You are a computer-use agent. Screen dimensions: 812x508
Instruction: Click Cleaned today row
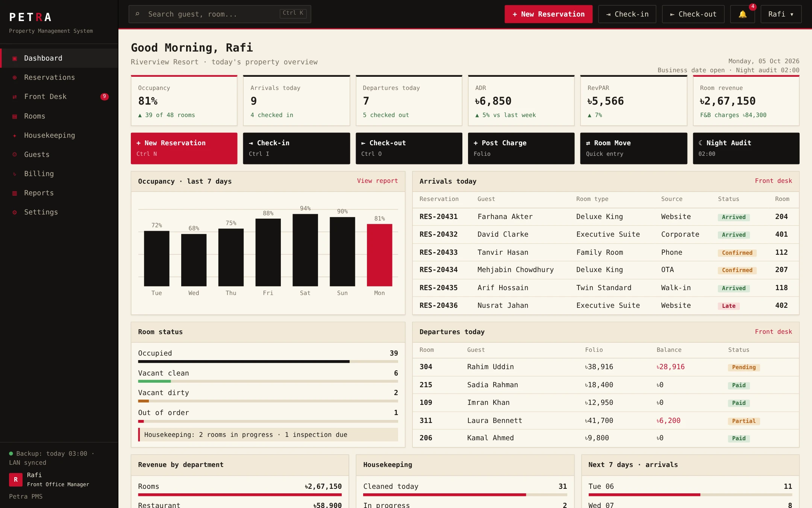465,489
